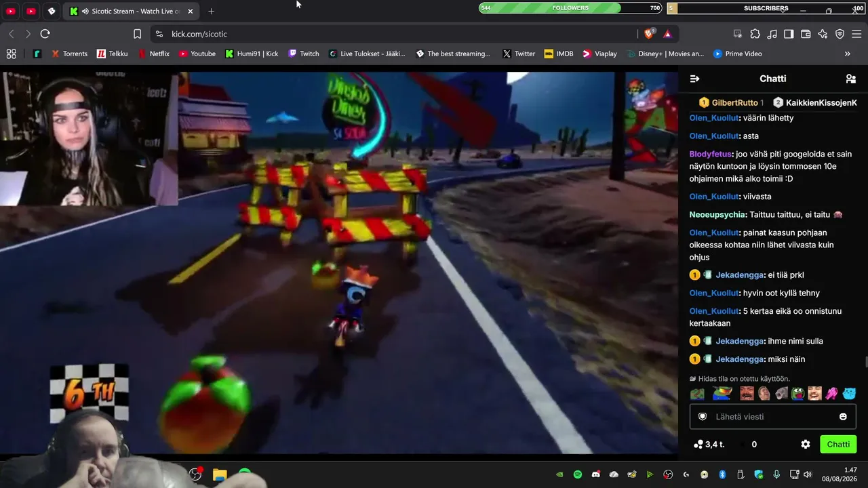Viewport: 868px width, 488px height.
Task: Open the Humi91 | Kick bookmark
Action: (252, 54)
